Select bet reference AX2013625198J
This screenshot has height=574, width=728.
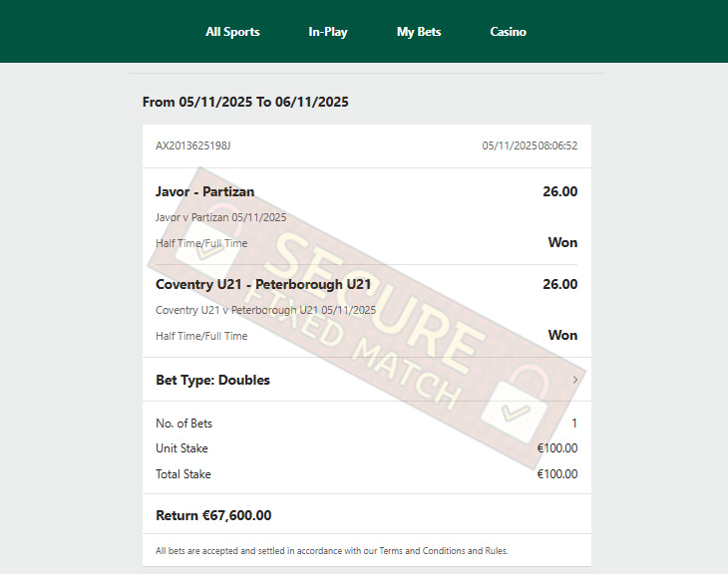[193, 145]
